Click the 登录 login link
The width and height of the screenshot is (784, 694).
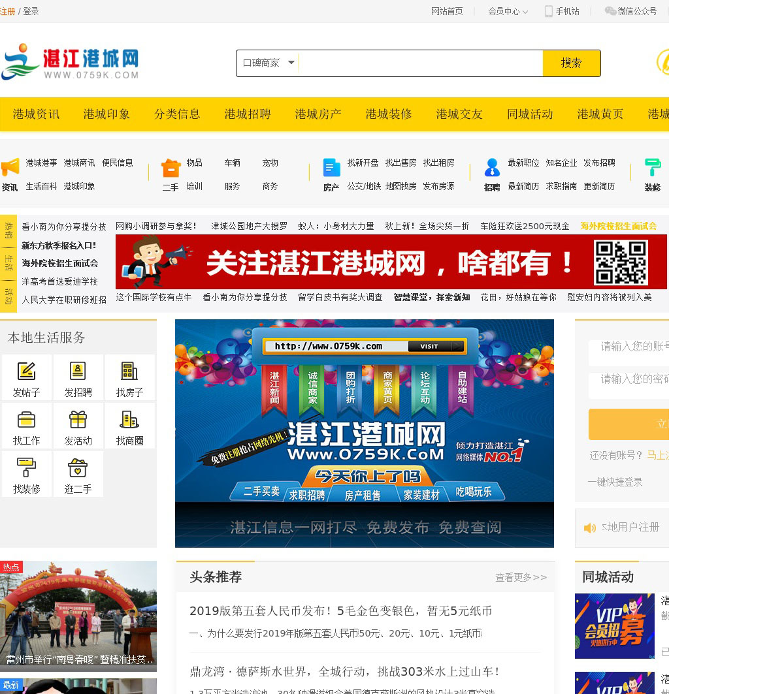pos(31,11)
